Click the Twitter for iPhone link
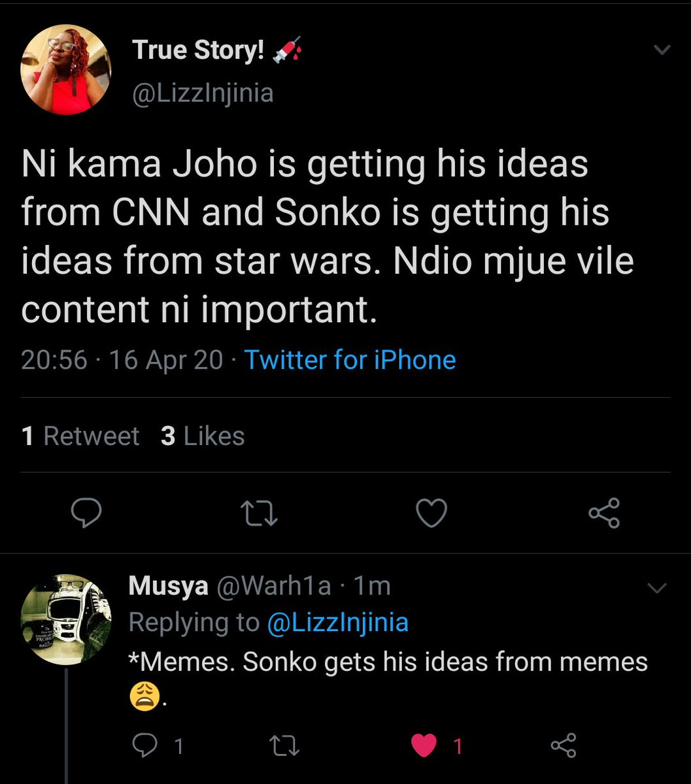This screenshot has width=691, height=784. point(350,360)
